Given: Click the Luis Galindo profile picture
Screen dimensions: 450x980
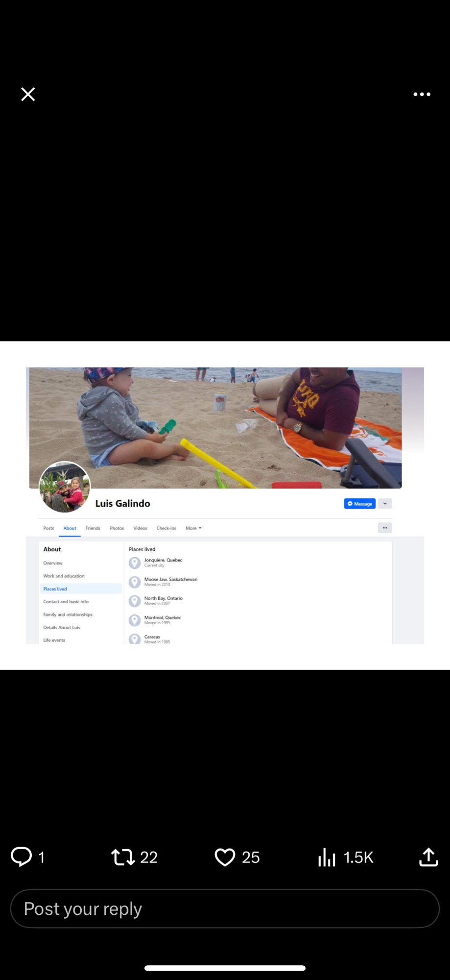Looking at the screenshot, I should pos(65,487).
